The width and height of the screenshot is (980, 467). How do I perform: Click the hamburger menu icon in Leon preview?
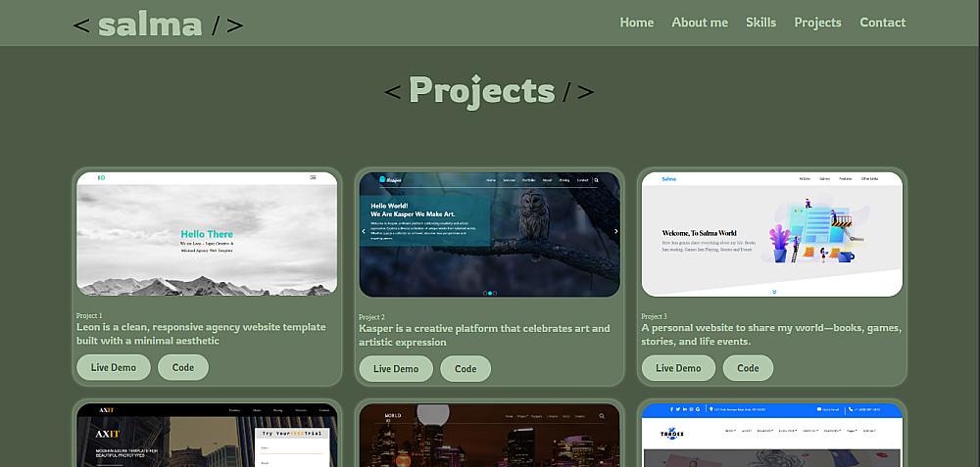314,178
